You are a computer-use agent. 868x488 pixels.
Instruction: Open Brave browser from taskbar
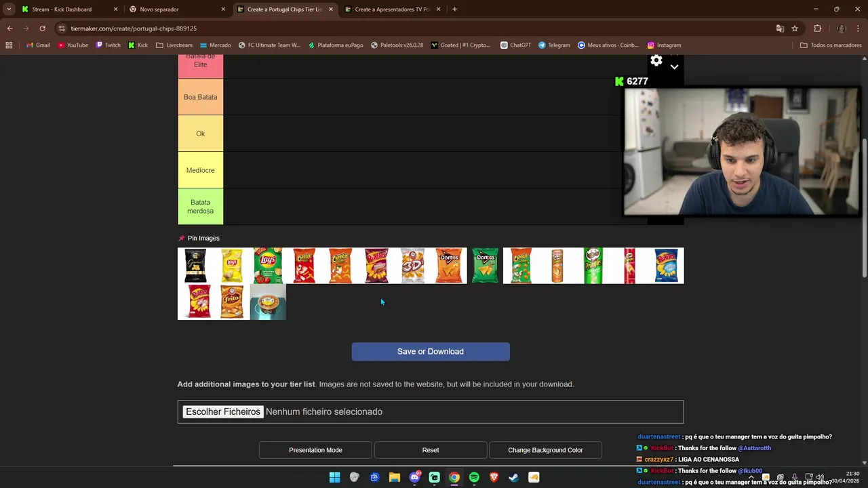[x=494, y=477]
